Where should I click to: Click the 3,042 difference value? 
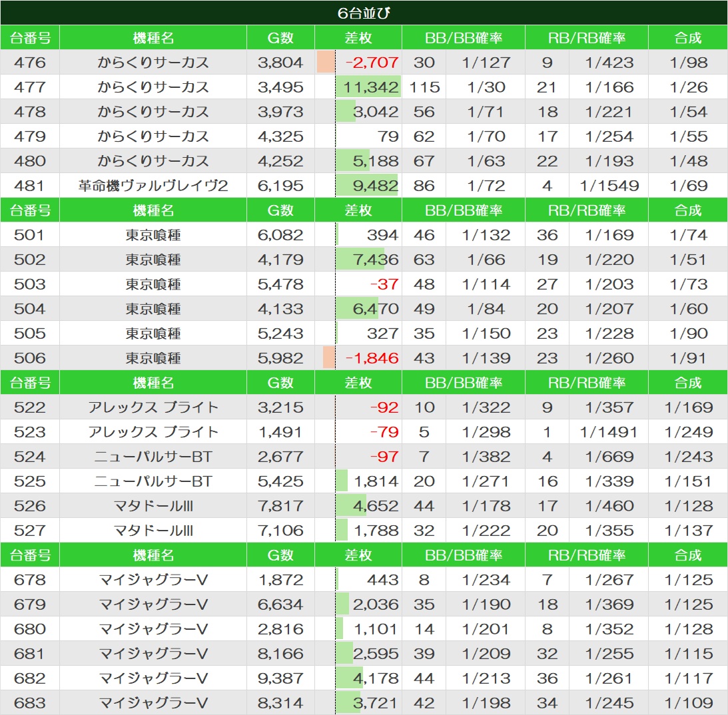pos(375,111)
